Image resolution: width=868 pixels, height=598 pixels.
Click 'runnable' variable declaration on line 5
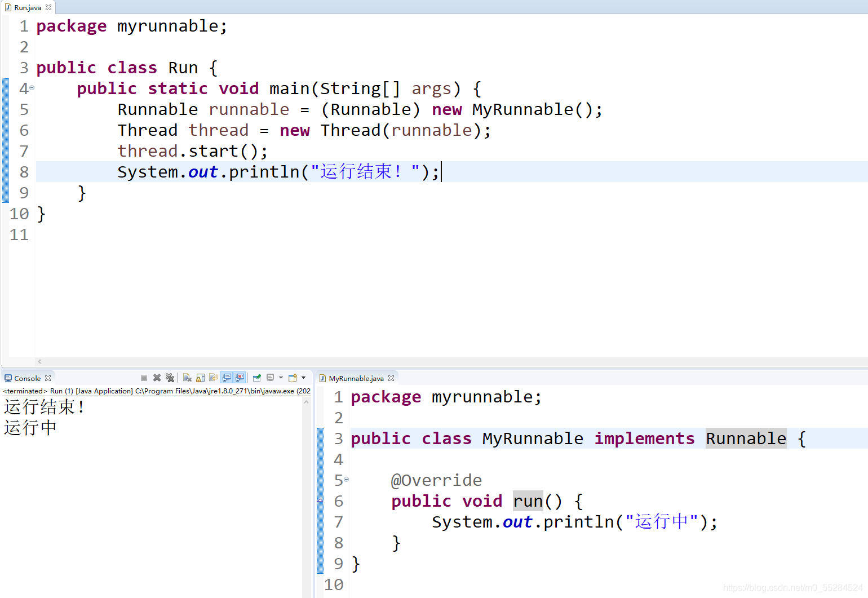[x=249, y=109]
